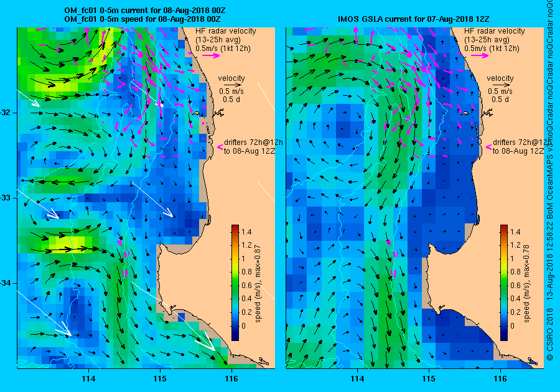
Task: Click the left map's speed color bar
Action: click(235, 282)
